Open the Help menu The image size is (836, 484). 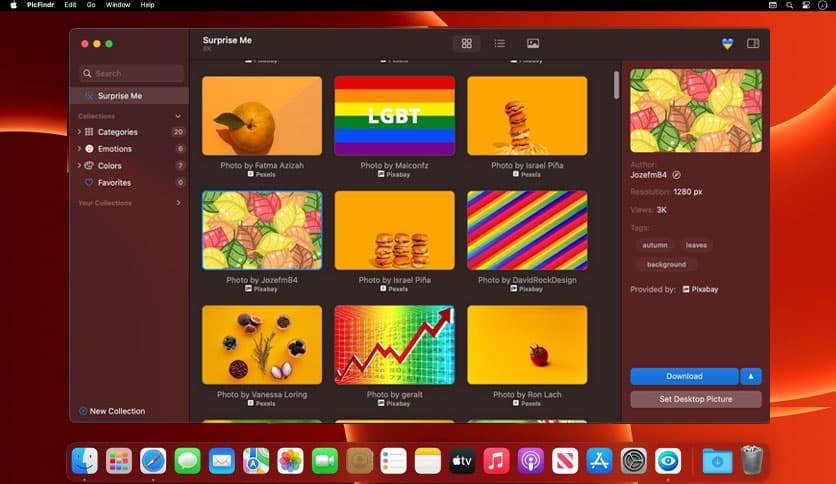(147, 5)
